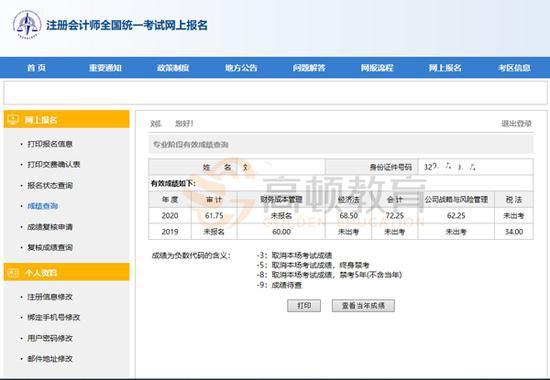Click the 2020 year cell
Viewport: 550px width, 380px height.
point(170,215)
